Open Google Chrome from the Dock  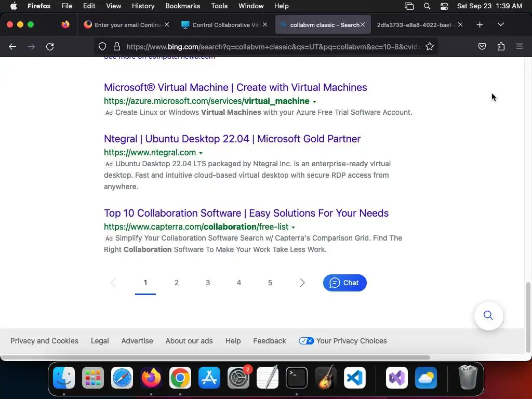pos(180,378)
